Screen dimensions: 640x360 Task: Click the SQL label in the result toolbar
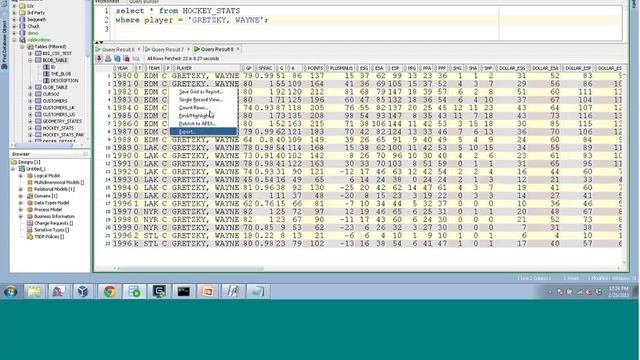136,59
